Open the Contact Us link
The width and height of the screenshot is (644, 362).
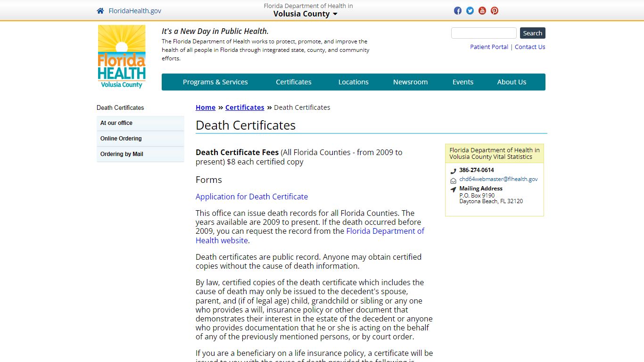click(530, 47)
